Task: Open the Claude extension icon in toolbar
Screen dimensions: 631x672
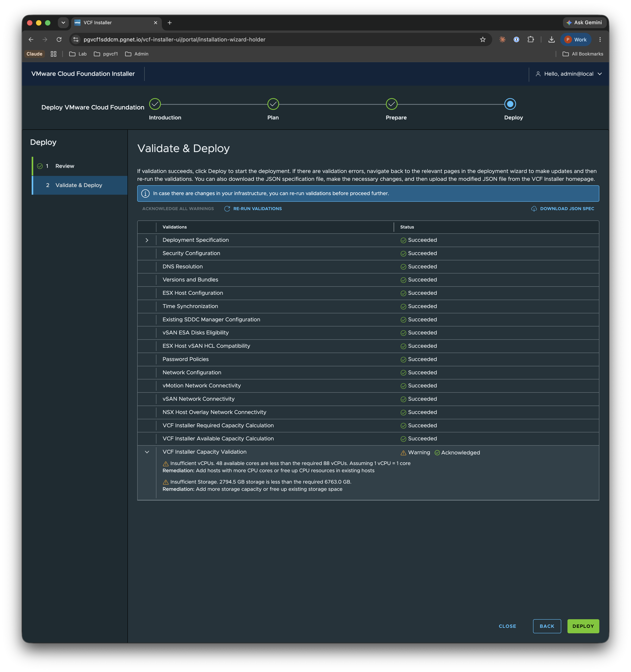Action: click(502, 39)
